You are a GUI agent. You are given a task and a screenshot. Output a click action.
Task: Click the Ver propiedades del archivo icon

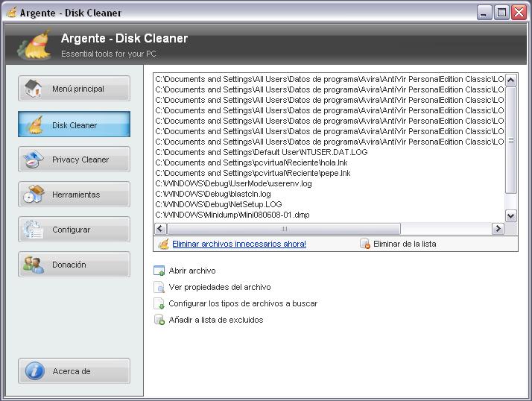pyautogui.click(x=159, y=287)
